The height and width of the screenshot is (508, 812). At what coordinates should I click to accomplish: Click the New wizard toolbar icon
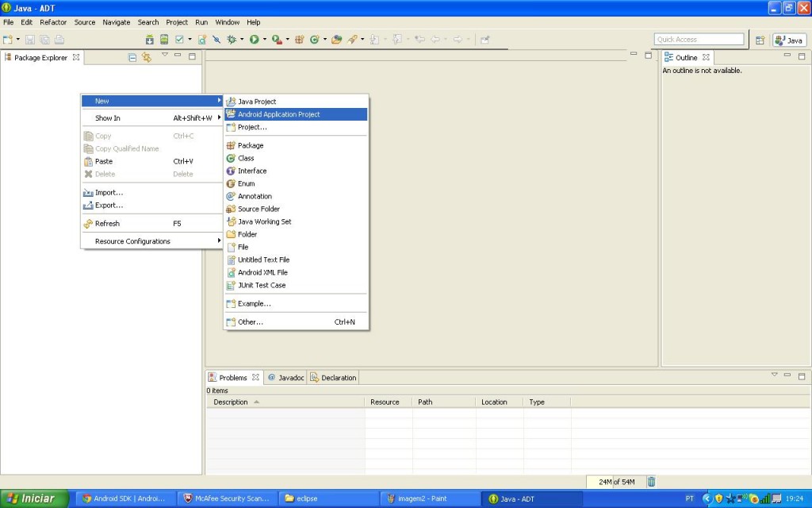pos(7,40)
